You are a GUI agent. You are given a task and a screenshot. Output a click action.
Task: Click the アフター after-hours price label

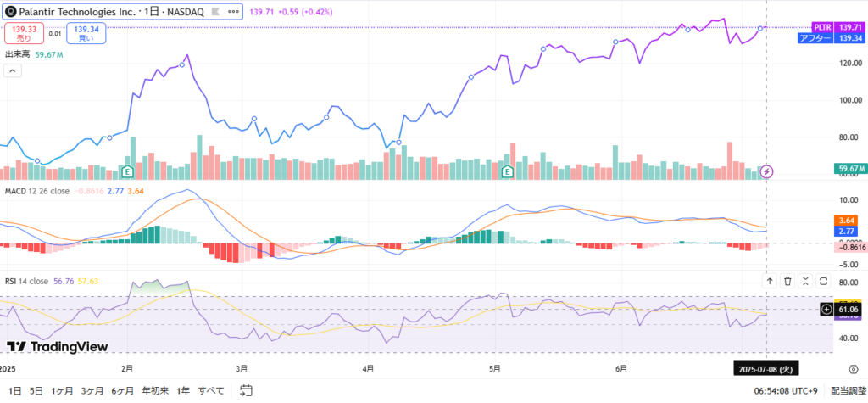coord(815,37)
